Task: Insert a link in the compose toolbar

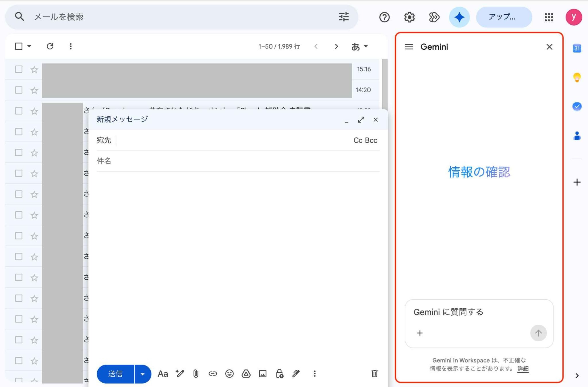Action: [212, 374]
